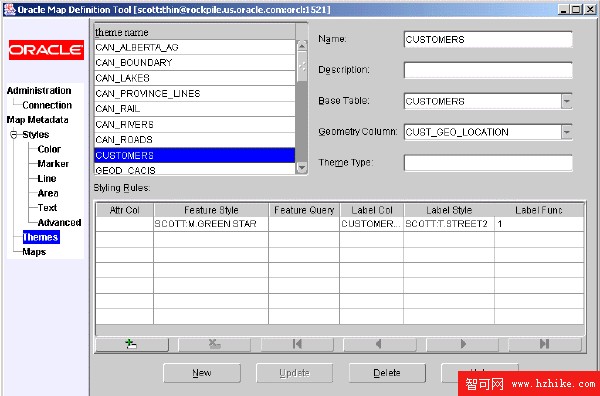Viewport: 600px width, 396px height.
Task: Click the Label Col column header
Action: [x=372, y=210]
